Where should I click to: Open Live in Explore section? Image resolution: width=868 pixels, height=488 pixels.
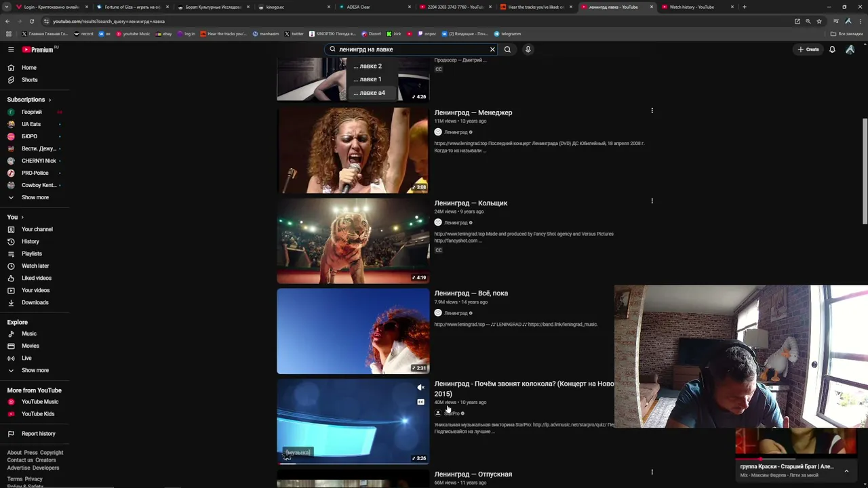26,358
